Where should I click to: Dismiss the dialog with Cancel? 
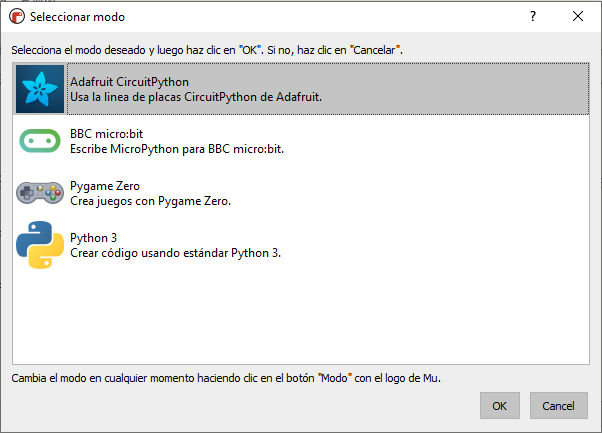tap(559, 406)
